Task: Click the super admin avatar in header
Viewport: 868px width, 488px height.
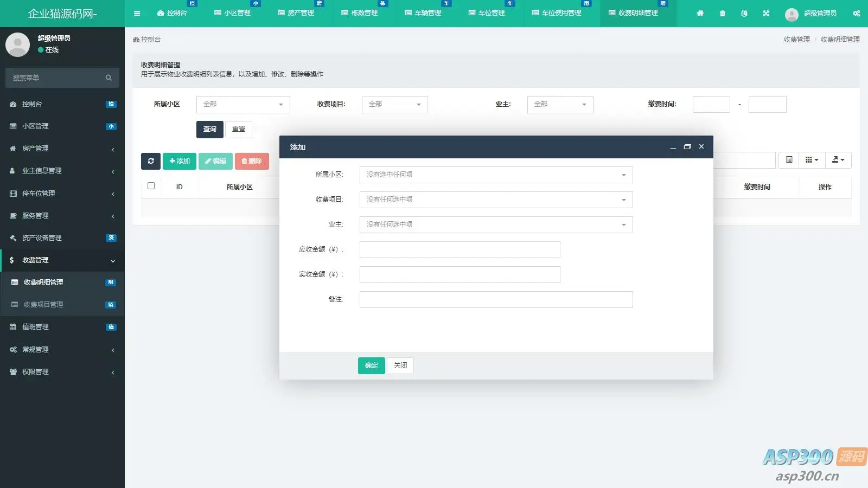Action: click(x=792, y=15)
